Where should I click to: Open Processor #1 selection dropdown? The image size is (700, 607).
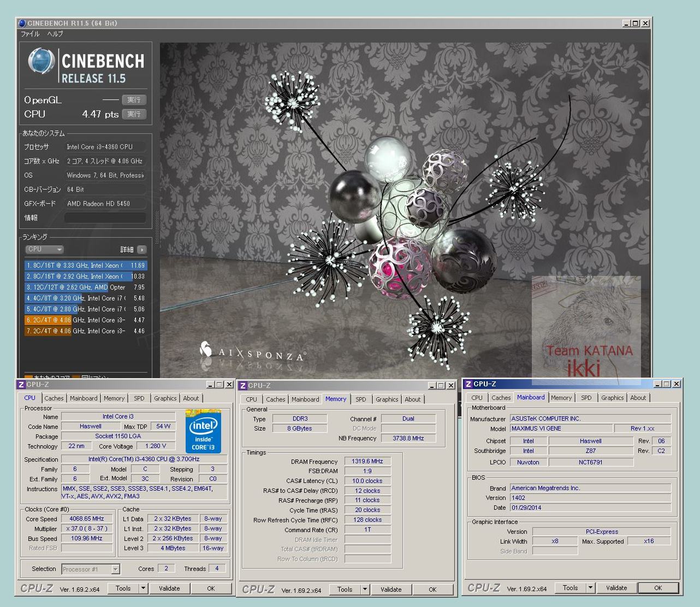click(115, 569)
